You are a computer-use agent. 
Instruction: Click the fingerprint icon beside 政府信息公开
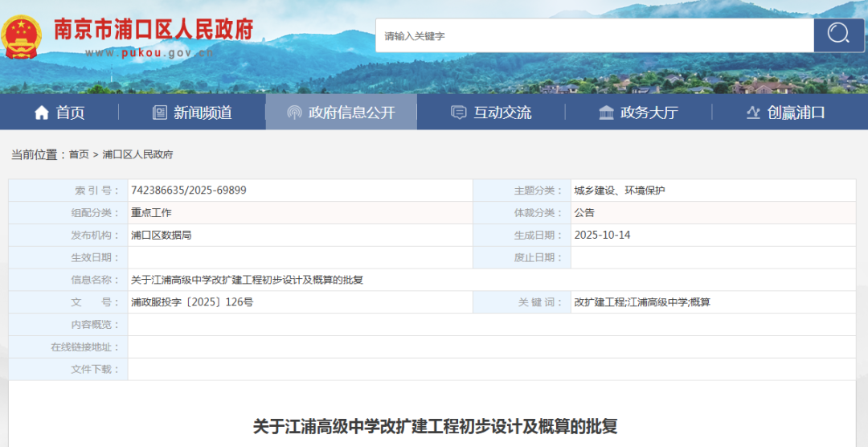pyautogui.click(x=294, y=113)
